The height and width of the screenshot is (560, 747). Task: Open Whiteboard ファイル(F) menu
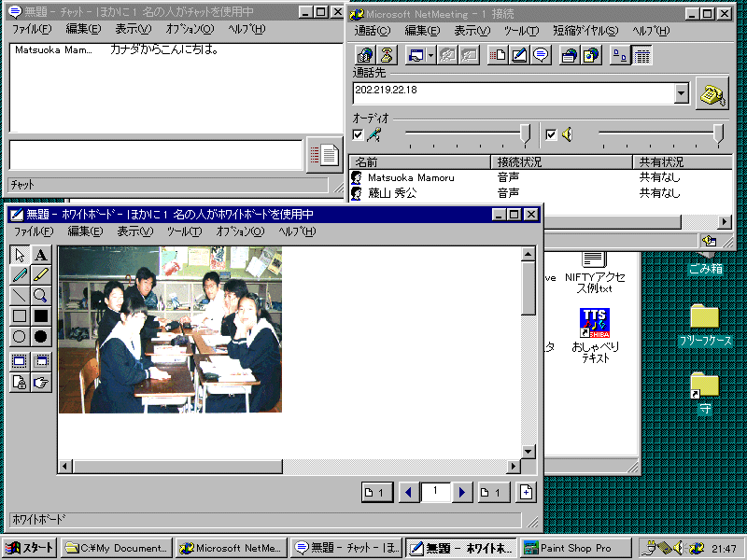click(x=34, y=231)
